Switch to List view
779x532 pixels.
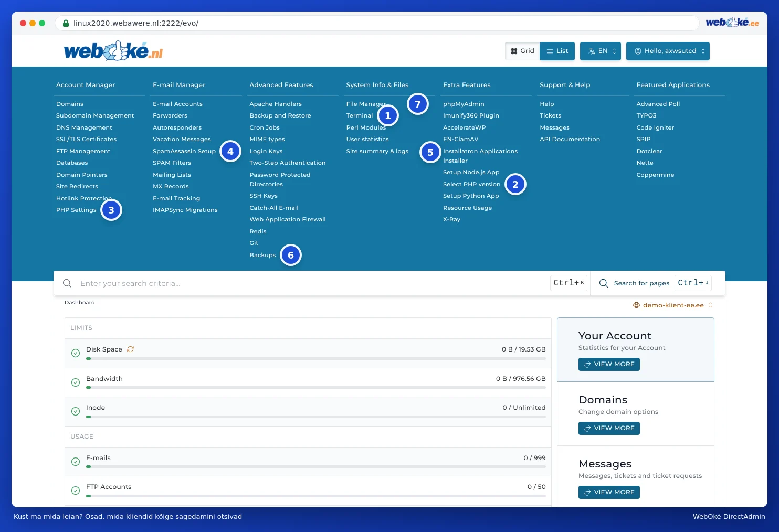[557, 51]
